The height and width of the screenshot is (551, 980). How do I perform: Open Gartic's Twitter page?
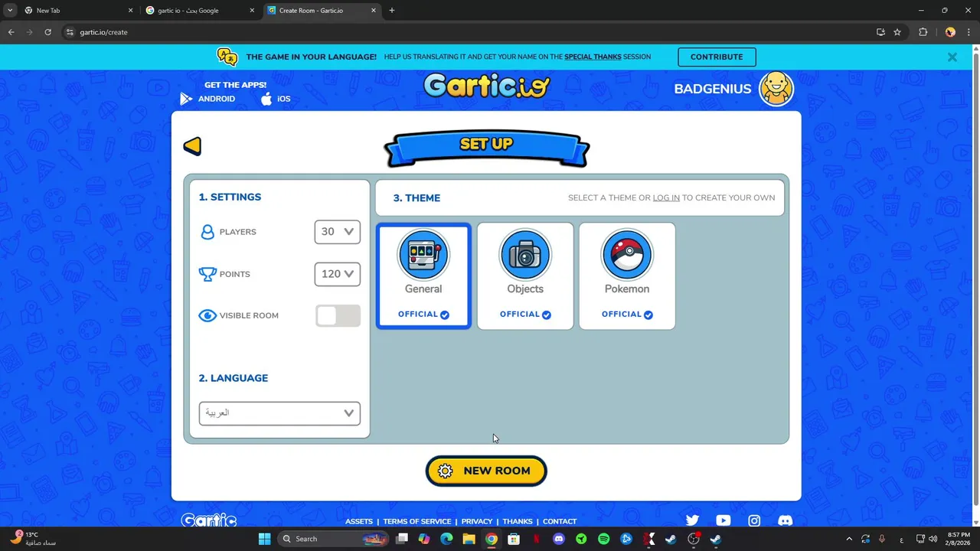[x=692, y=520]
